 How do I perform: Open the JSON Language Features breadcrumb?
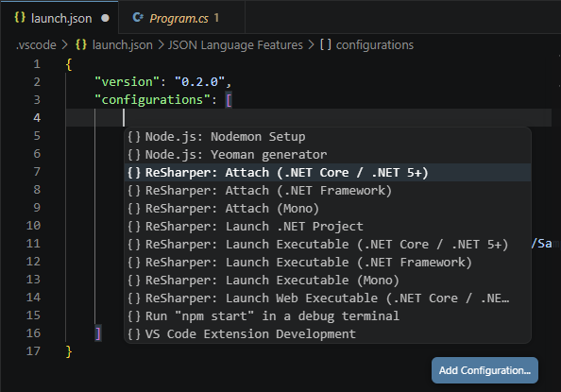[x=235, y=45]
